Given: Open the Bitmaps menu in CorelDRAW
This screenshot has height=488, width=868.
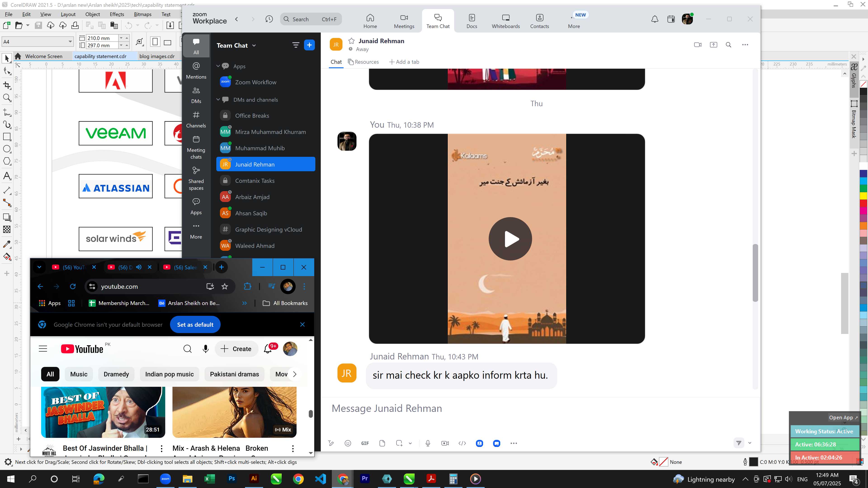Looking at the screenshot, I should coord(143,14).
